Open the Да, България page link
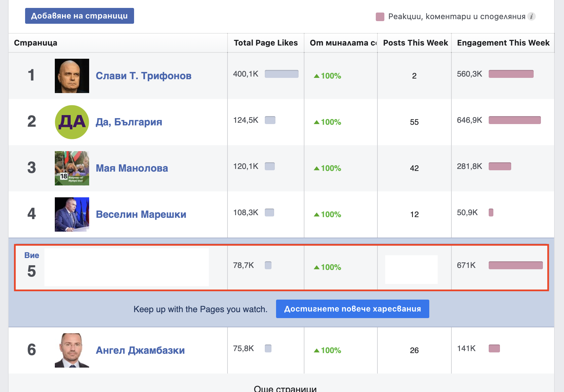564x392 pixels. tap(129, 122)
